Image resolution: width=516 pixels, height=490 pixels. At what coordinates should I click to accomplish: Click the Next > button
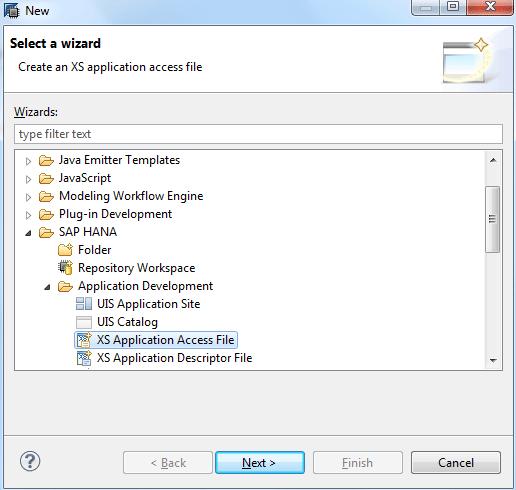point(260,463)
